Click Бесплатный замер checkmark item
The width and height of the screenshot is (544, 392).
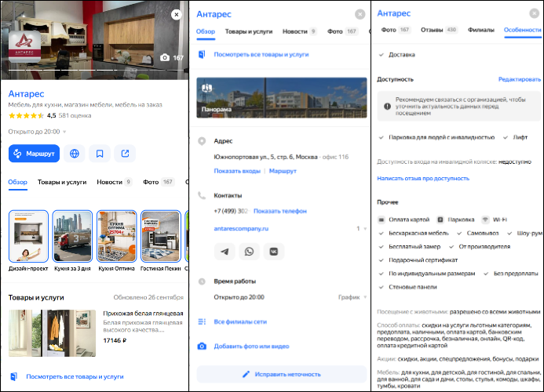(x=410, y=247)
